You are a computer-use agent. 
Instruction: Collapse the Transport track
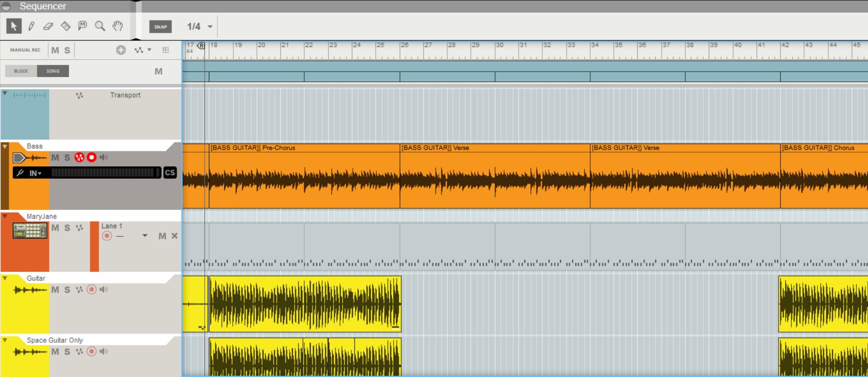point(5,93)
